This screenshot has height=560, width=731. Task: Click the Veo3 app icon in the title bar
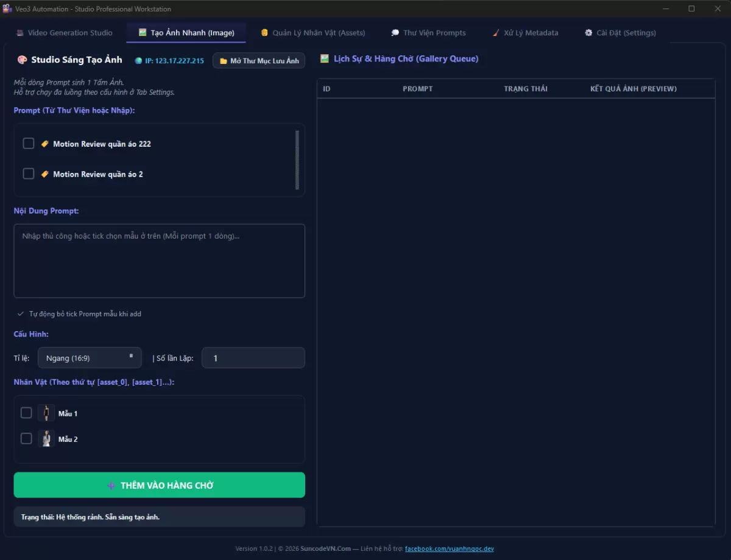click(x=6, y=9)
